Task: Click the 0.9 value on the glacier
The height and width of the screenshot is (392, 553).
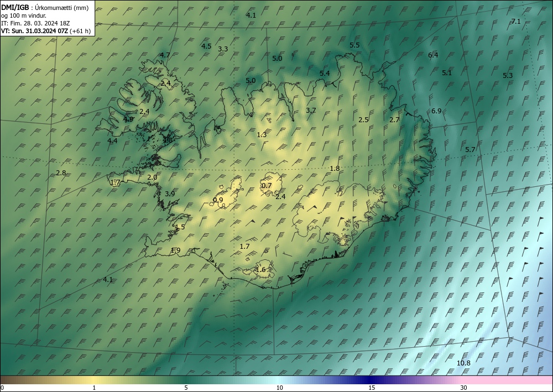Action: (218, 200)
